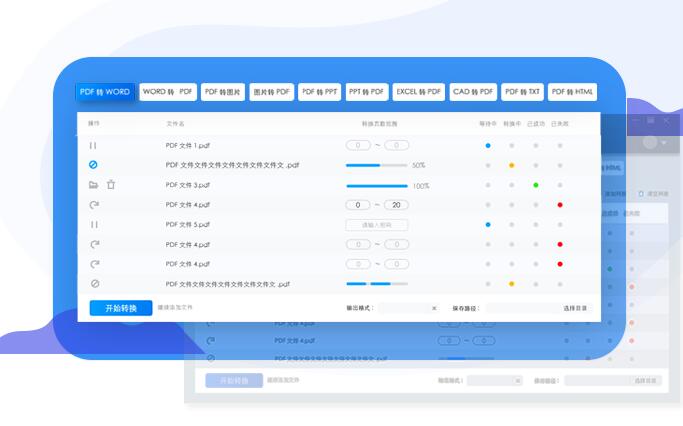Open the CAD 转 PDF tab
Image resolution: width=683 pixels, height=426 pixels.
tap(472, 92)
